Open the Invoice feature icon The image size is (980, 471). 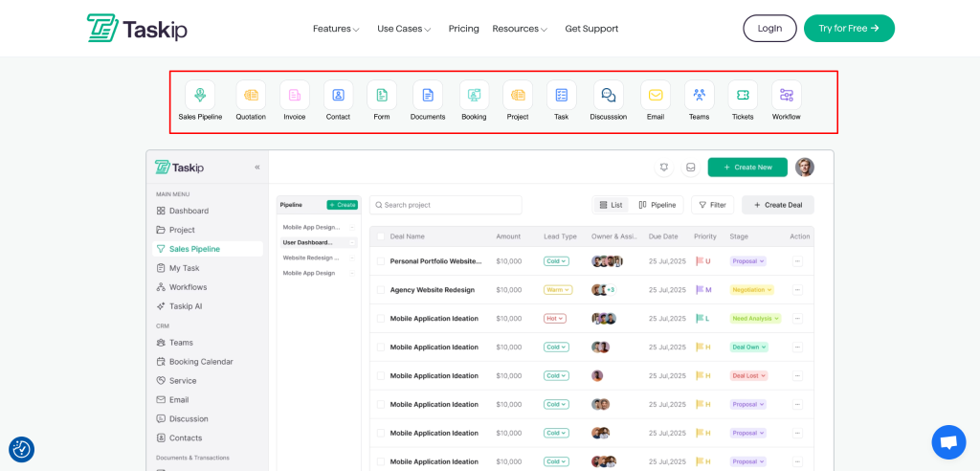pyautogui.click(x=295, y=95)
